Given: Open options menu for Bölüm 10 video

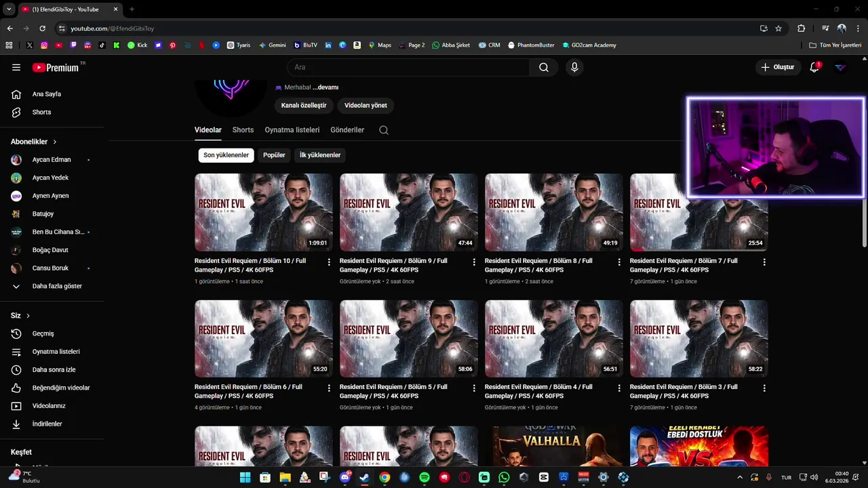Looking at the screenshot, I should click(x=329, y=262).
